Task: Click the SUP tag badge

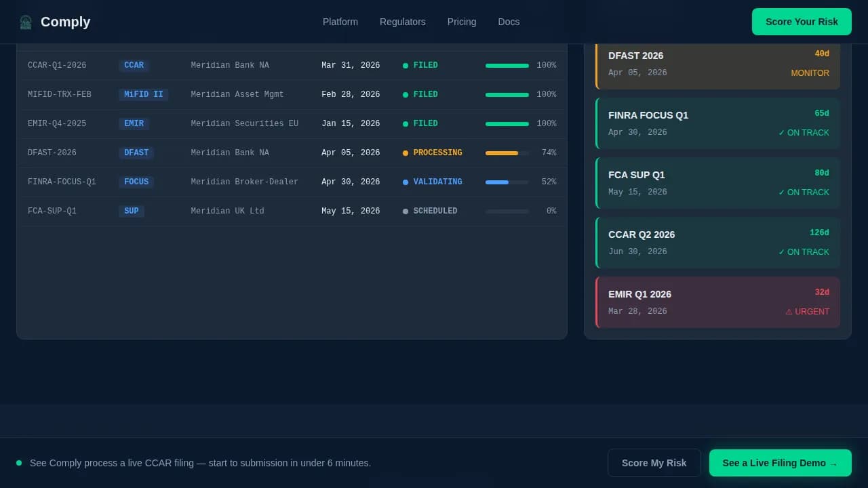Action: (x=132, y=211)
